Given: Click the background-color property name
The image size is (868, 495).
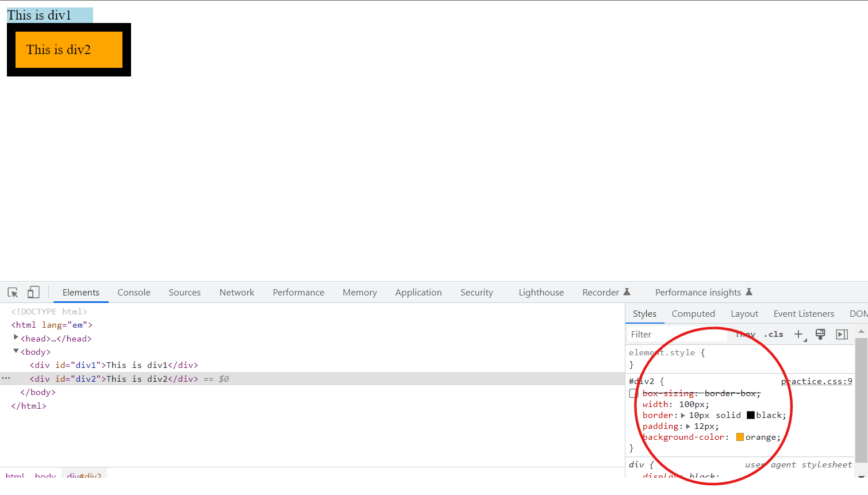Looking at the screenshot, I should click(x=683, y=437).
